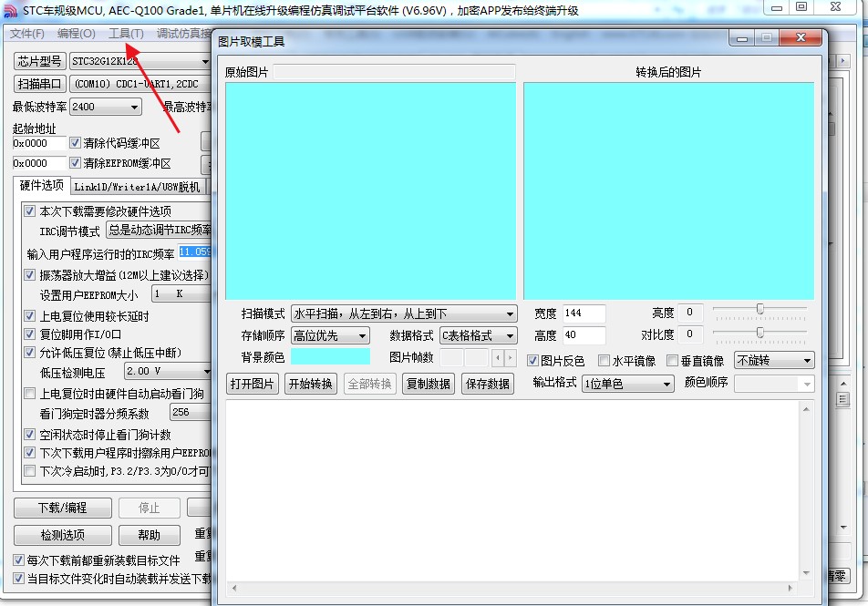
Task: Click the 检测选项 button
Action: tap(63, 535)
